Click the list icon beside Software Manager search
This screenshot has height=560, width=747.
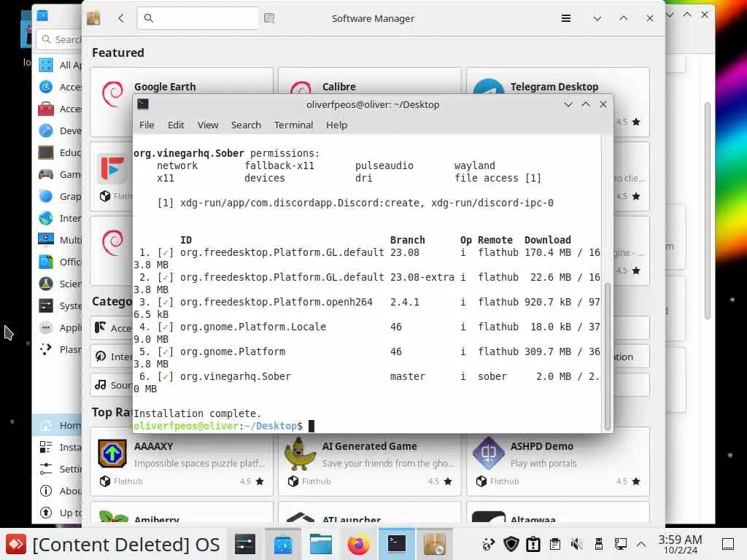(x=269, y=18)
